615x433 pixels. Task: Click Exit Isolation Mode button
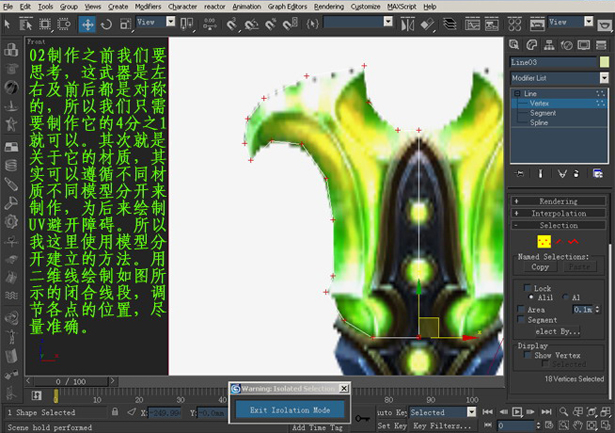290,410
